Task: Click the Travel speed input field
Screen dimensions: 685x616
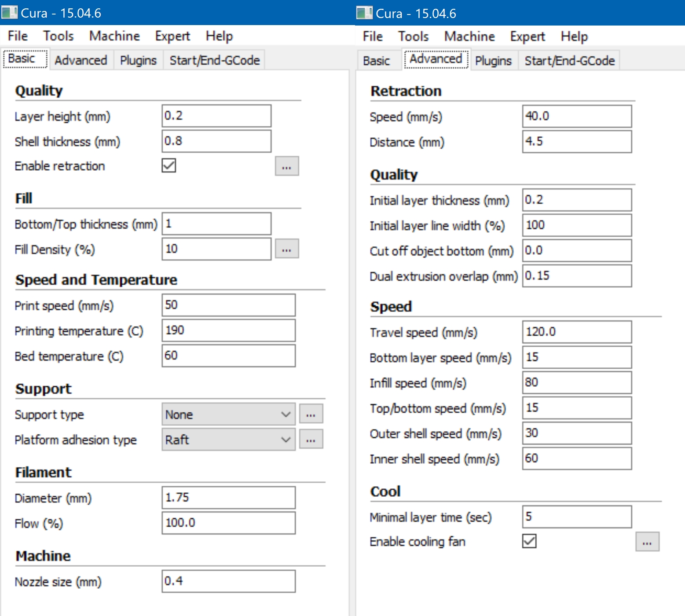Action: click(x=577, y=332)
